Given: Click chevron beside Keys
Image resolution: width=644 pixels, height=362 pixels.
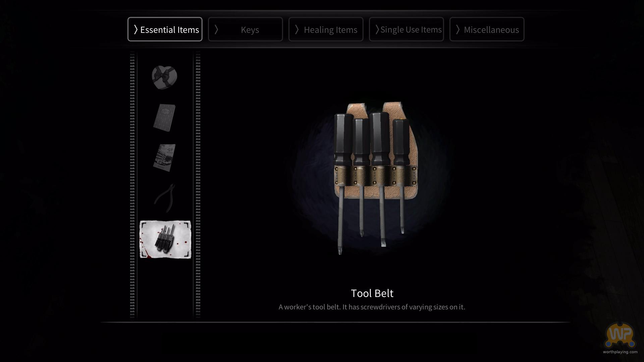Looking at the screenshot, I should [216, 29].
